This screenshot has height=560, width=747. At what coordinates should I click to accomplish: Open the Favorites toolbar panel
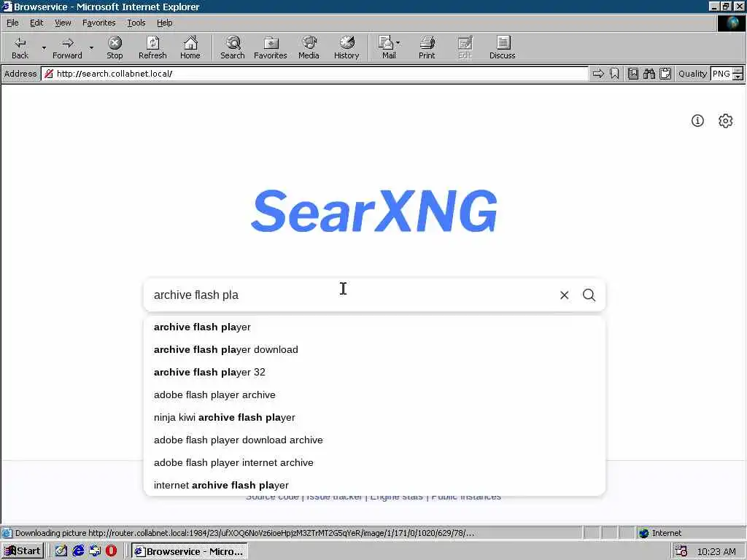270,47
